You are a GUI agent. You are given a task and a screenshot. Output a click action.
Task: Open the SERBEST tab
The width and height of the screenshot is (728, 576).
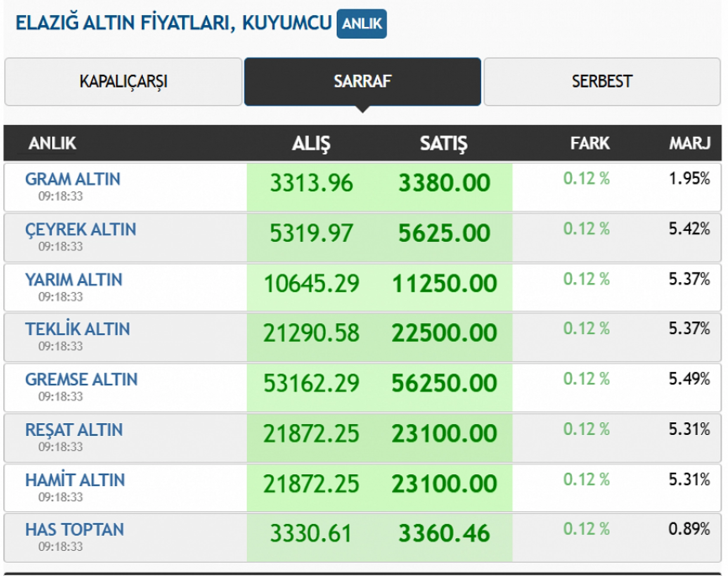(x=602, y=82)
